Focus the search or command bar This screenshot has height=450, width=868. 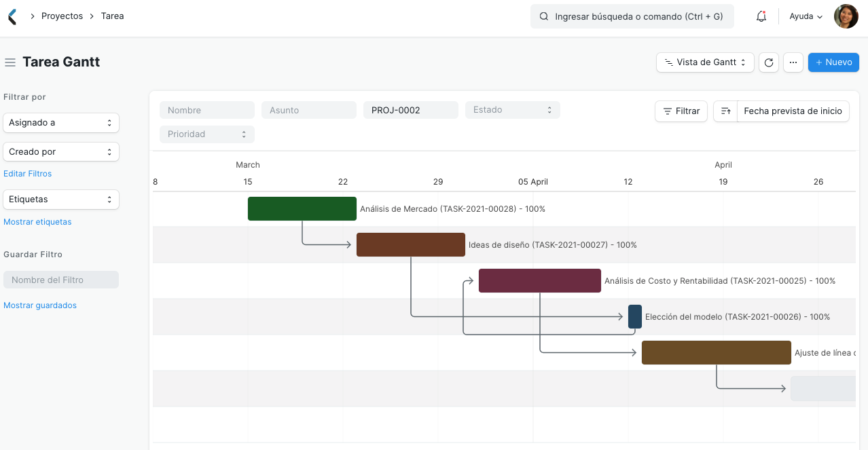[x=632, y=16]
